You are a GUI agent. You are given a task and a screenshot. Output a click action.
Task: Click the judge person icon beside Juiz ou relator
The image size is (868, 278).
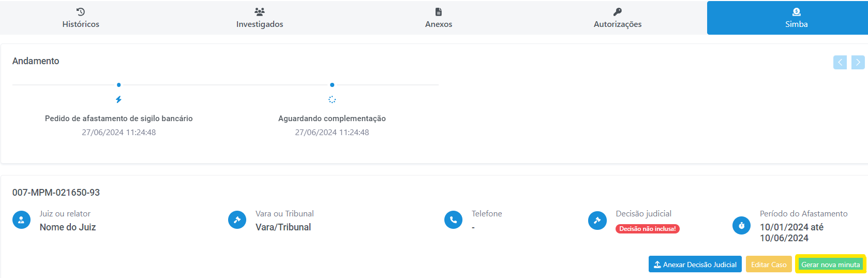click(x=21, y=220)
